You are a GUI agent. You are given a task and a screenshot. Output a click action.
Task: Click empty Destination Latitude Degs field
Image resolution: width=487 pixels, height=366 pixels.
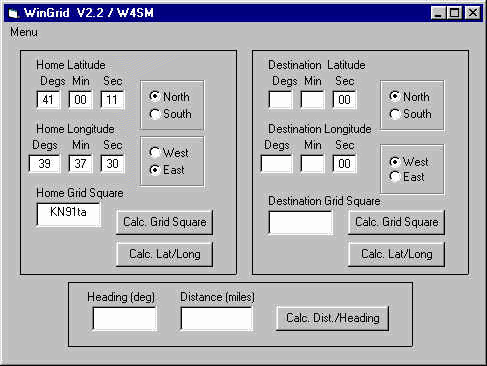[x=280, y=100]
